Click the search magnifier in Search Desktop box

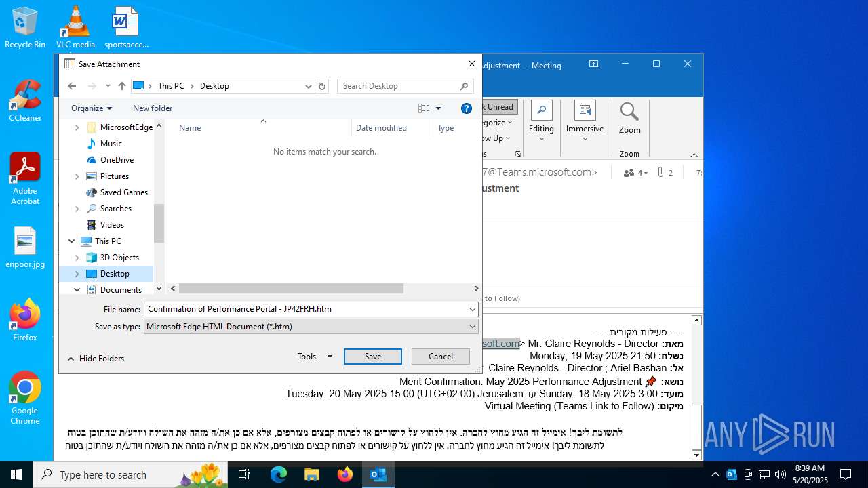pyautogui.click(x=464, y=86)
